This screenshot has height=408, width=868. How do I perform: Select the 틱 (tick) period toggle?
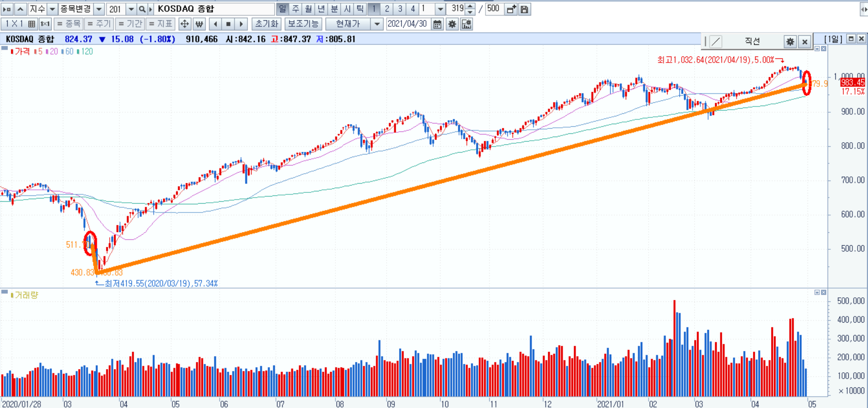click(x=360, y=9)
